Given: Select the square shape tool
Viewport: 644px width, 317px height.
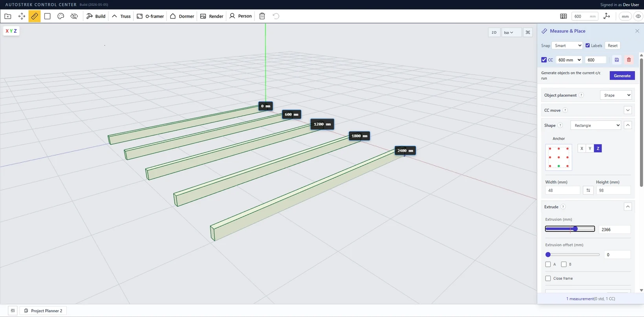Looking at the screenshot, I should [48, 16].
